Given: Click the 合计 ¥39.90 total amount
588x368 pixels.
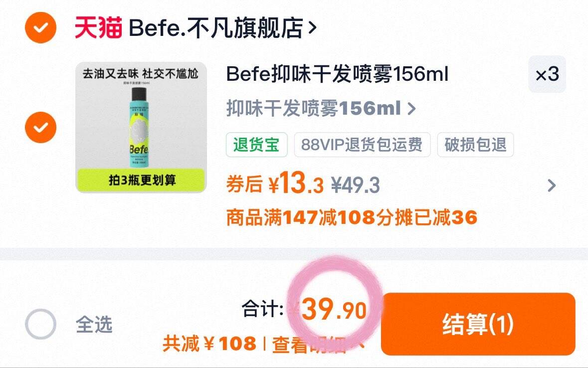Looking at the screenshot, I should click(x=304, y=310).
